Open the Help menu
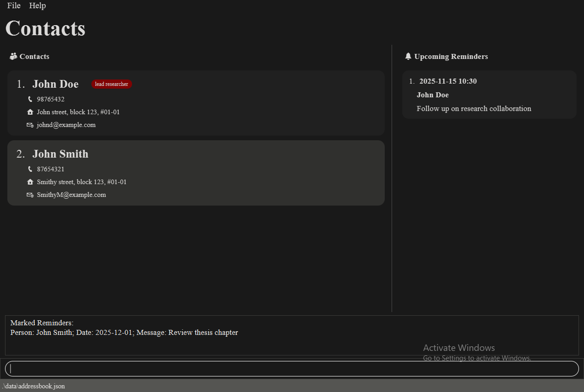The width and height of the screenshot is (584, 392). 37,5
